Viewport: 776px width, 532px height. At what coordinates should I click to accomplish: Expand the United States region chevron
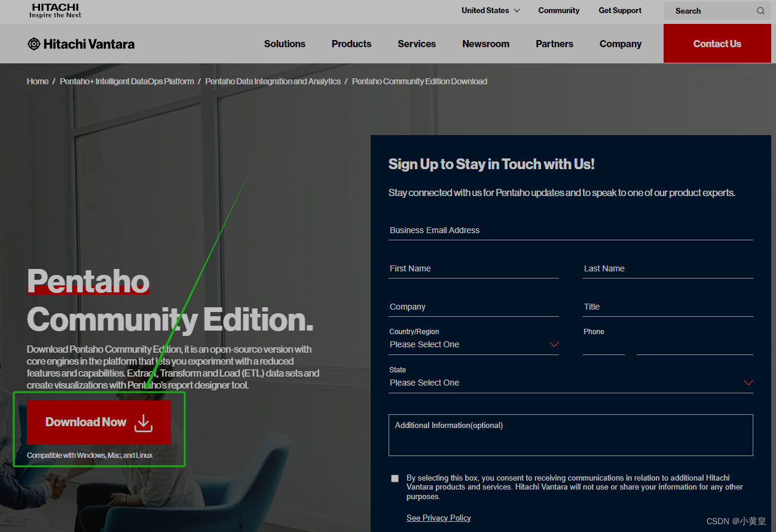[x=517, y=11]
